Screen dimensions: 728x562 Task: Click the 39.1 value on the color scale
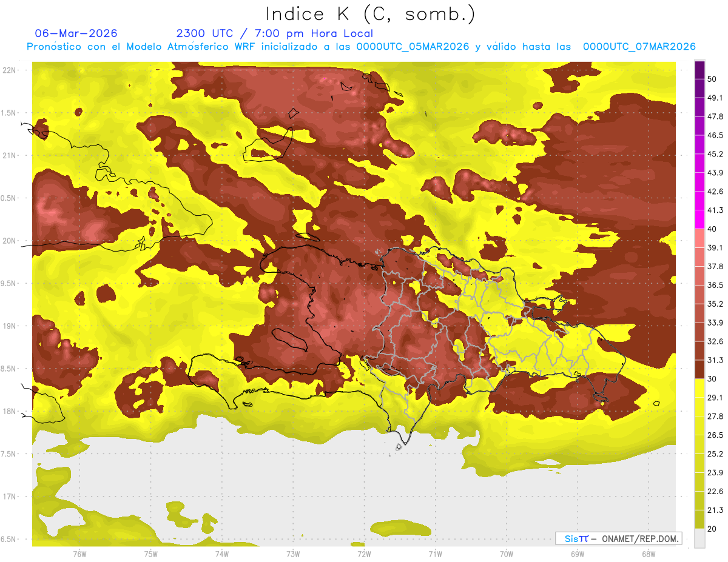tap(715, 248)
